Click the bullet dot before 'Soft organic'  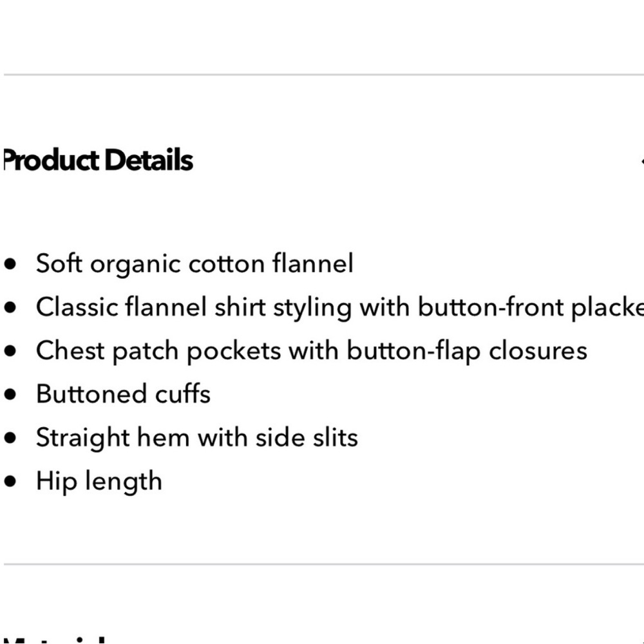coord(10,263)
